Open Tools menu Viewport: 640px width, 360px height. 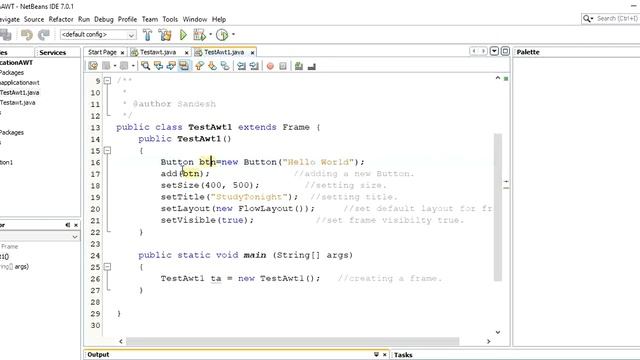170,19
